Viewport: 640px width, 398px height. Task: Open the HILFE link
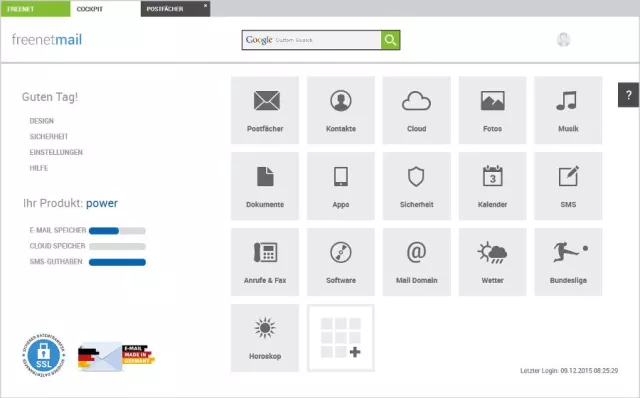39,168
